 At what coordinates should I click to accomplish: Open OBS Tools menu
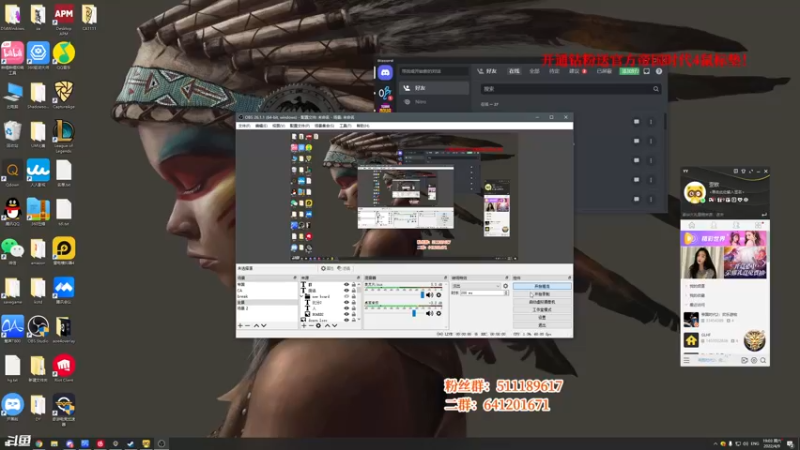click(345, 126)
